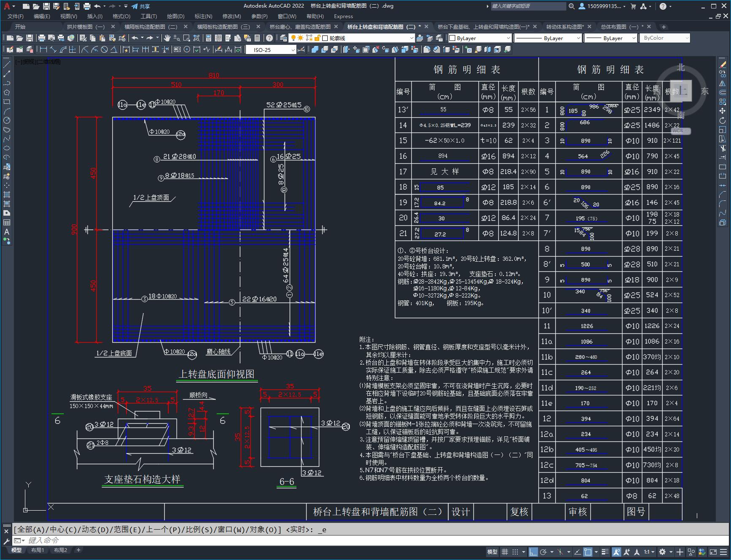Select the Arc Length dimension tool
Screen dimensions: 731x560
63,49
